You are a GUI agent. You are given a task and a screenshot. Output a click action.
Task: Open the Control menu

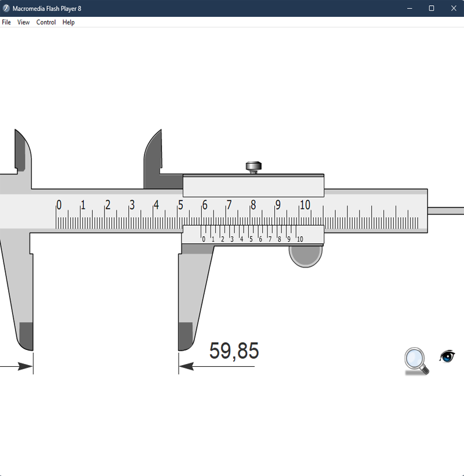tap(46, 22)
